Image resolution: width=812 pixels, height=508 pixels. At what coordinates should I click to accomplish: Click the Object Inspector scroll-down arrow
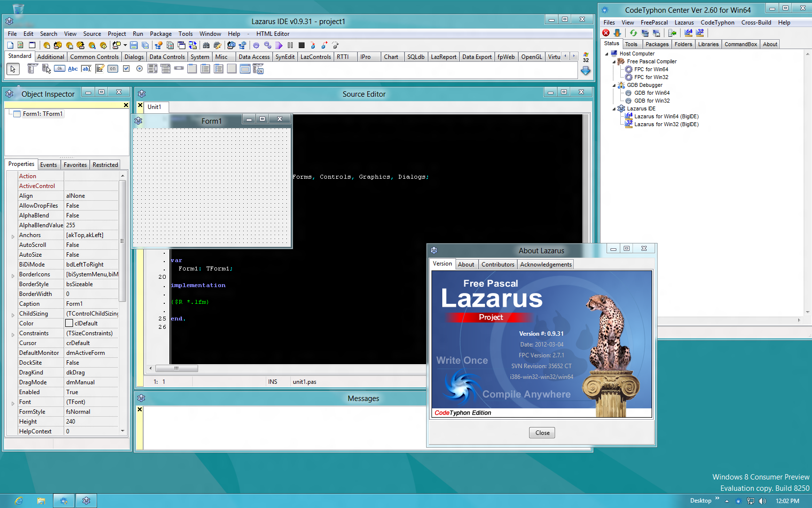pyautogui.click(x=123, y=431)
